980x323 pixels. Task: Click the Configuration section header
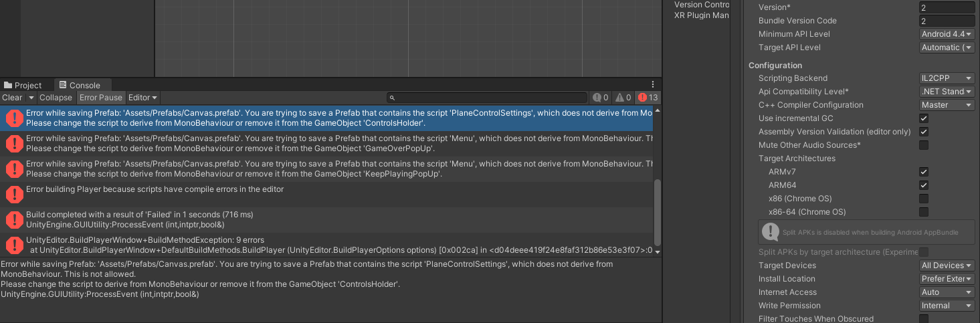pyautogui.click(x=775, y=66)
